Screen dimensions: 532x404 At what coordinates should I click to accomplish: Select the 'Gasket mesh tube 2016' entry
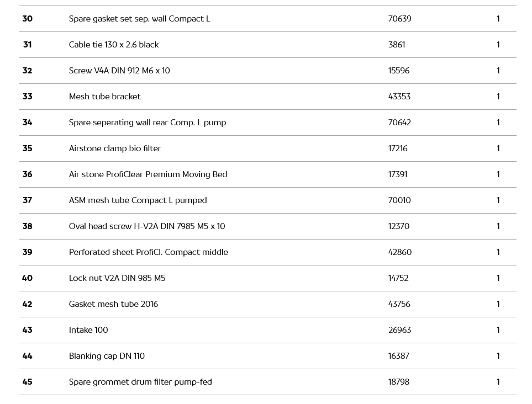pyautogui.click(x=113, y=304)
